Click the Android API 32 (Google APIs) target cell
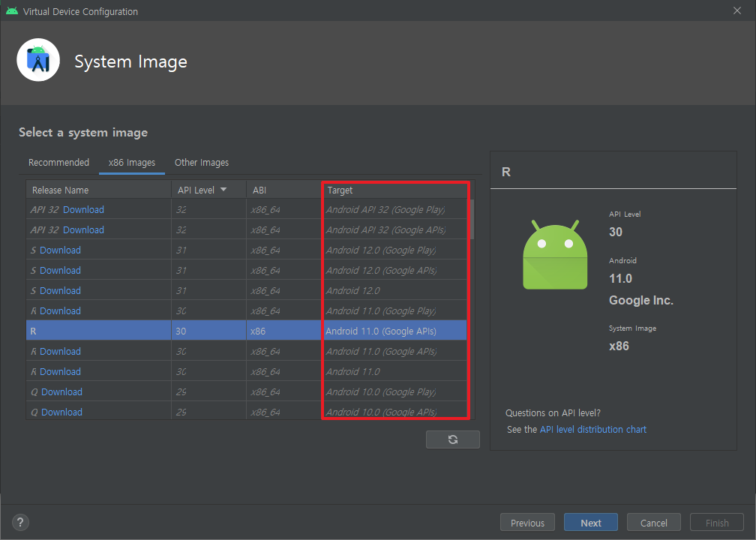This screenshot has height=540, width=756. click(x=394, y=230)
